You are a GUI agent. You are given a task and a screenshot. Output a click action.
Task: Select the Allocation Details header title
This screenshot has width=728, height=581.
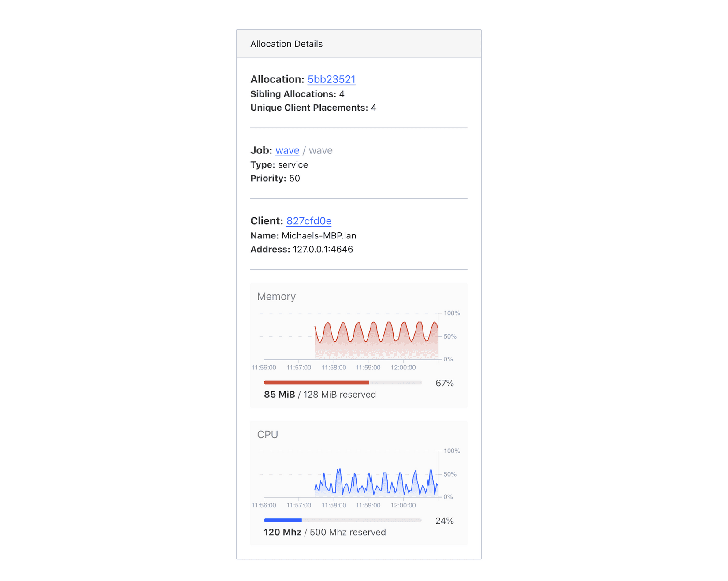pyautogui.click(x=286, y=44)
